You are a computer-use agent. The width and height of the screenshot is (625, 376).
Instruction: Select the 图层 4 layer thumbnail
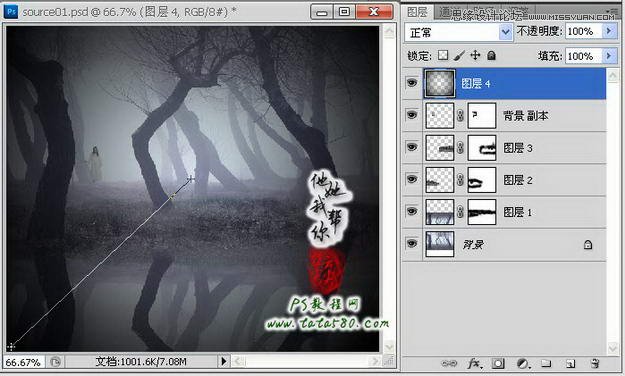click(440, 83)
